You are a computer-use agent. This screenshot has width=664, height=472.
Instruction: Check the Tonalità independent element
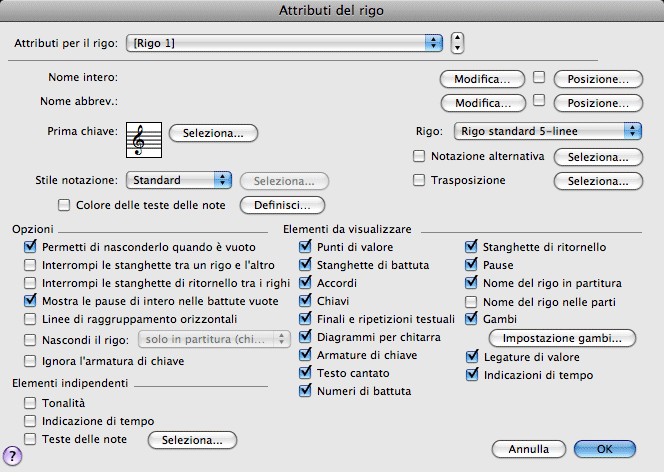click(31, 402)
